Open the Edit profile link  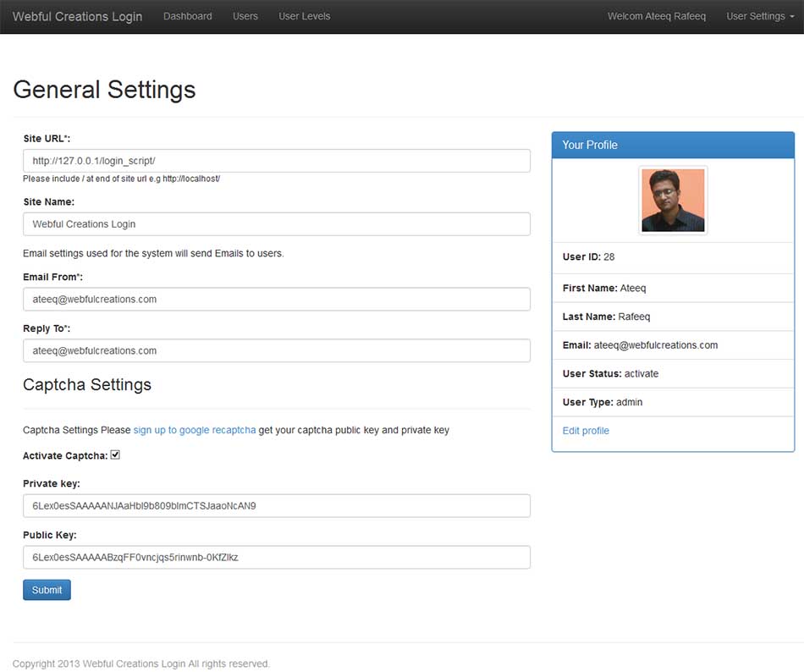(x=586, y=431)
